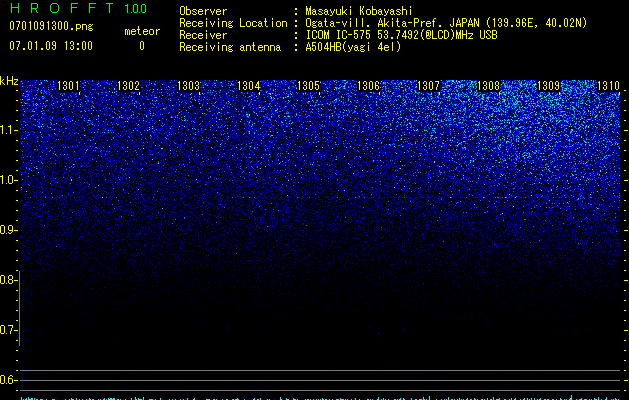Click the 0.8 kHz axis label

coord(8,280)
